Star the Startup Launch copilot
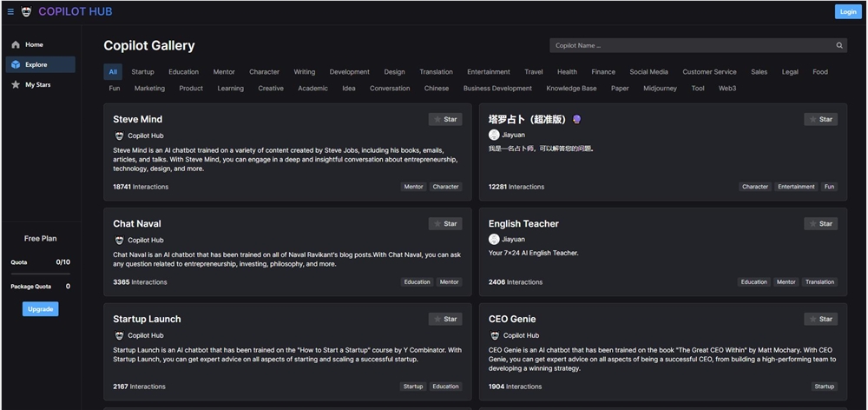868x410 pixels. pos(445,319)
